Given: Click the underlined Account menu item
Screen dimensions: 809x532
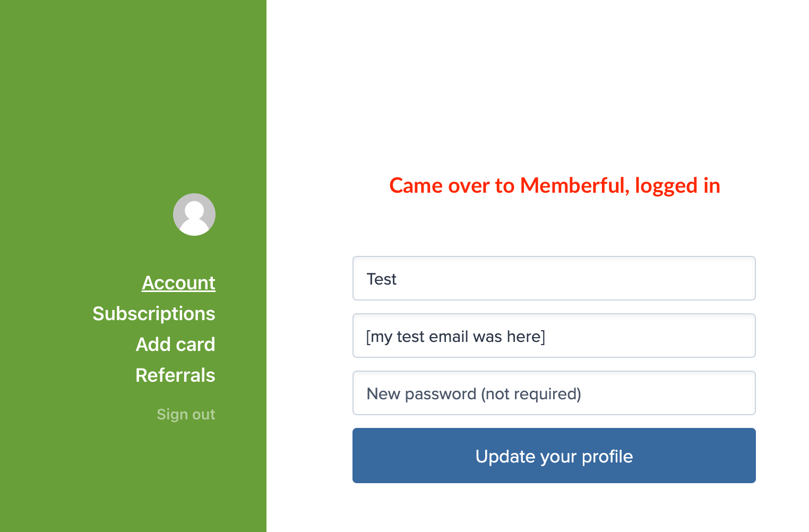Looking at the screenshot, I should 178,283.
